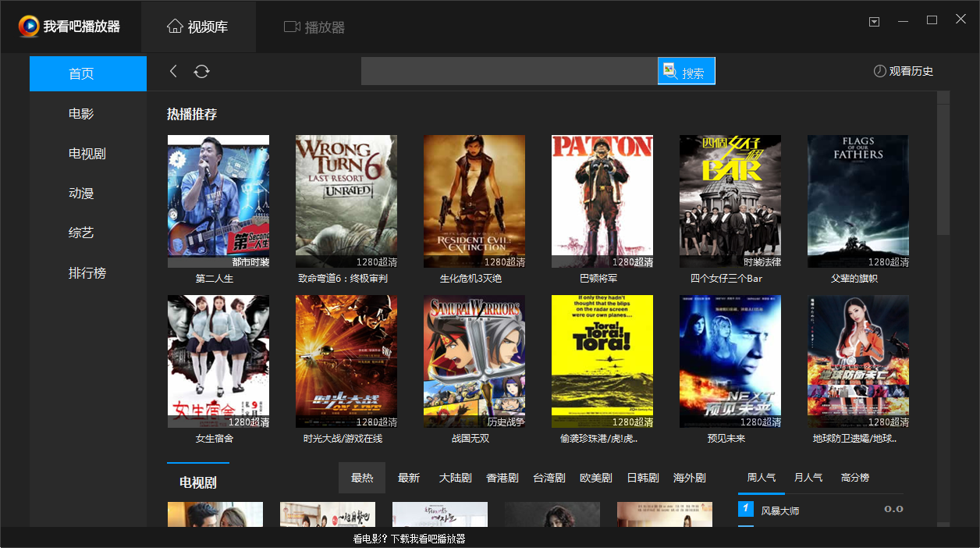Switch to the 播放器 tab

(x=314, y=27)
